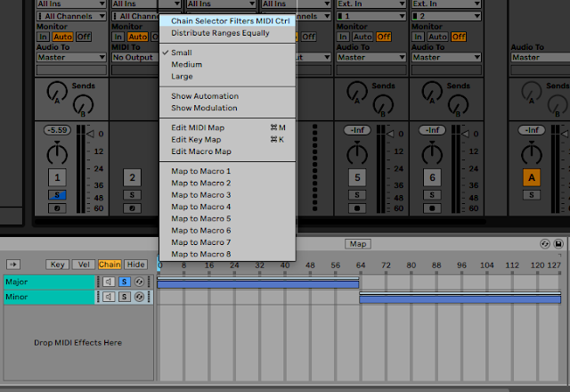Click the Hide button
This screenshot has height=392, width=570.
coord(135,265)
